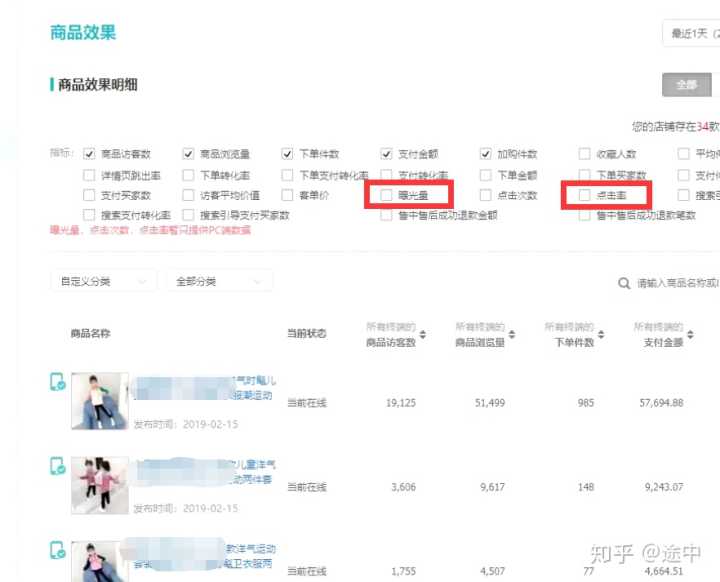Open the 全部分类 dropdown
The height and width of the screenshot is (582, 720).
219,281
